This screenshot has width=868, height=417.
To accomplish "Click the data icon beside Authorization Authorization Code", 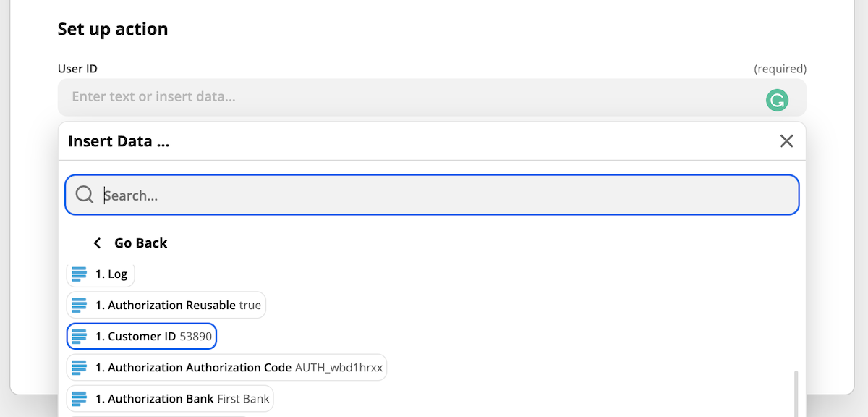I will click(80, 368).
